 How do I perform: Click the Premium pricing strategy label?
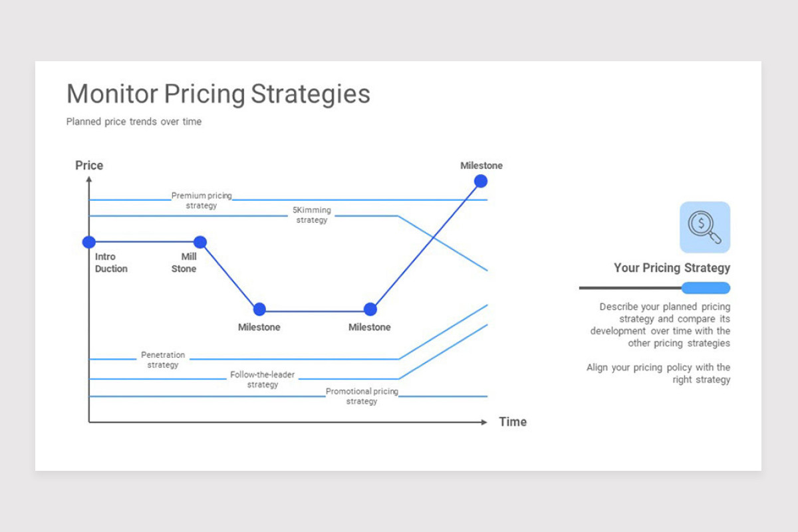(x=201, y=200)
